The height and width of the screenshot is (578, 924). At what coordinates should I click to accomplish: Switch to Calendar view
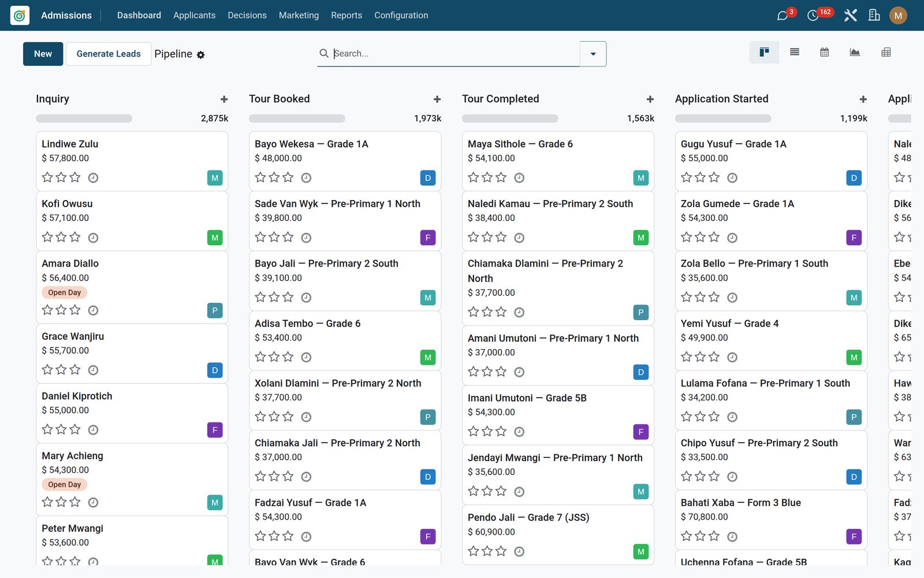click(825, 53)
